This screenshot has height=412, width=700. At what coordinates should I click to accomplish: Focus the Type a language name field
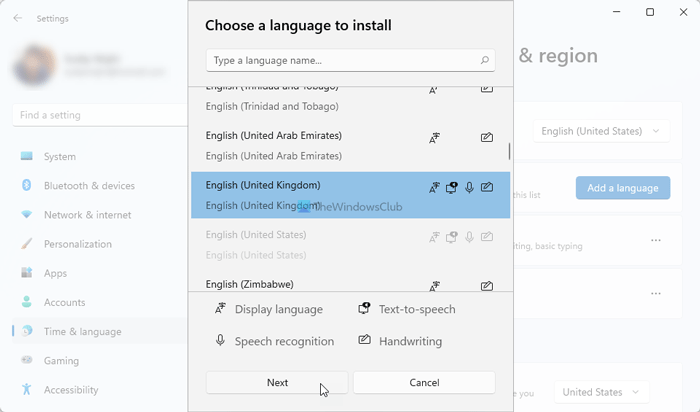point(340,61)
